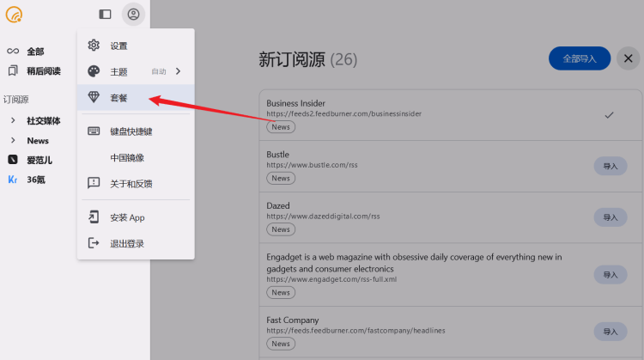Open 关于和反馈 menu entry
Viewport: 644px width, 360px height.
tap(136, 183)
